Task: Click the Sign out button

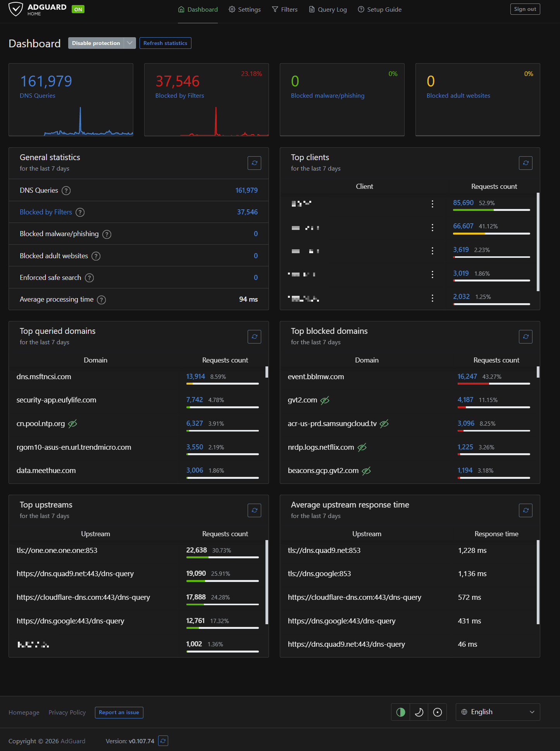Action: [525, 9]
